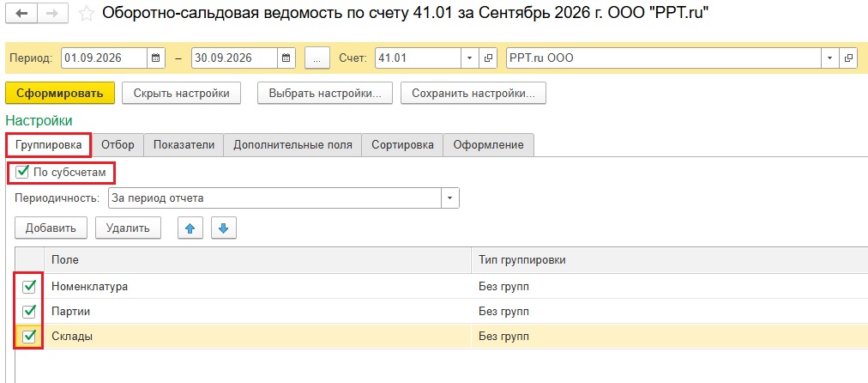Click Выбрать настройки... button
The width and height of the screenshot is (868, 383).
pos(325,93)
